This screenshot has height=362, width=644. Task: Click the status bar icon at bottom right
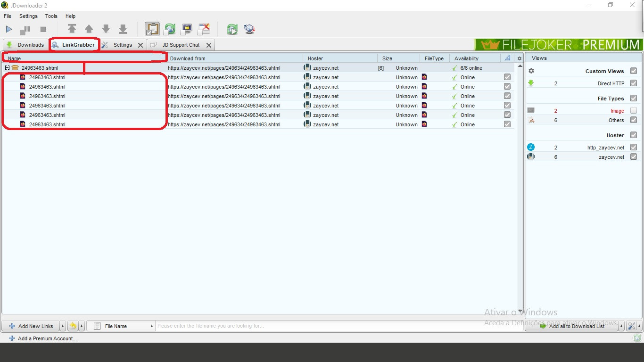point(637,338)
